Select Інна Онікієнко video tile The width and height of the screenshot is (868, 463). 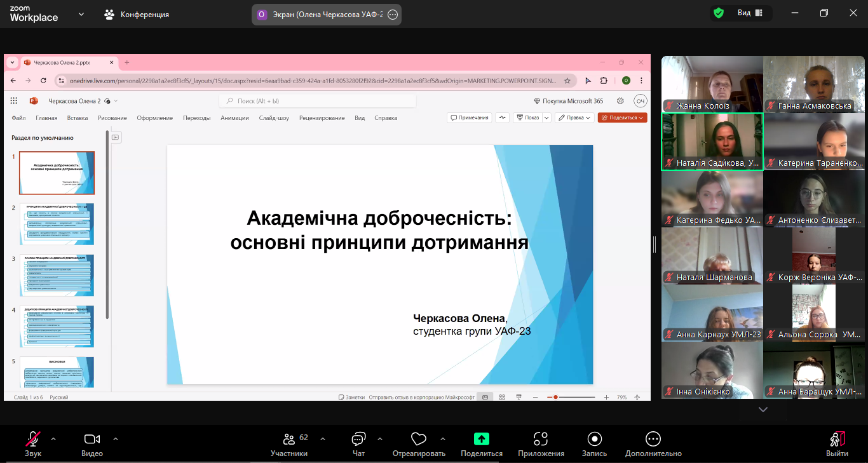tap(712, 370)
